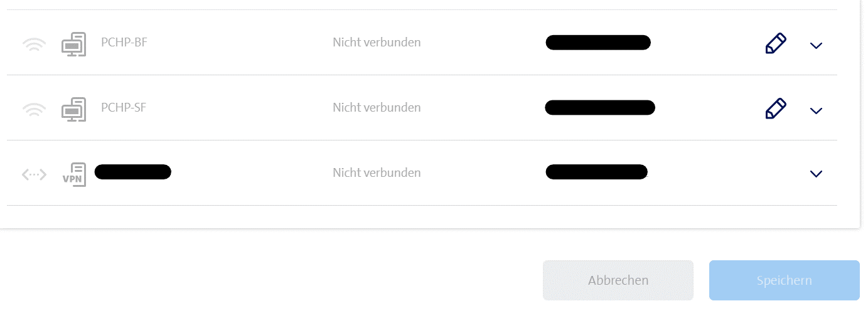Expand the PCHP-SF row chevron

816,110
